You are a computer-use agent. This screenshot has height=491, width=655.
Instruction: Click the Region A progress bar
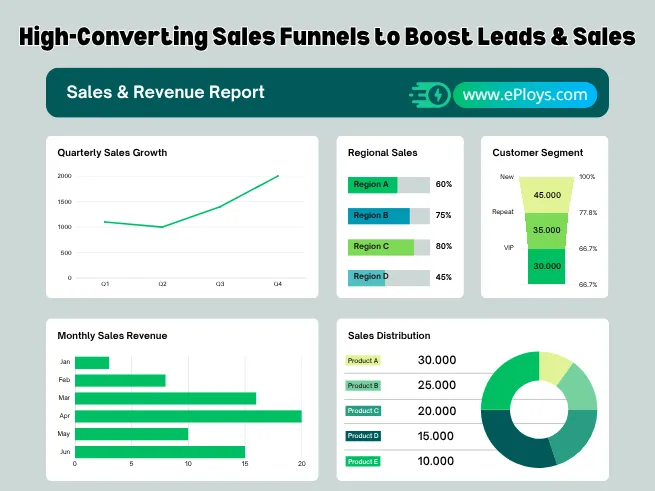(x=389, y=185)
